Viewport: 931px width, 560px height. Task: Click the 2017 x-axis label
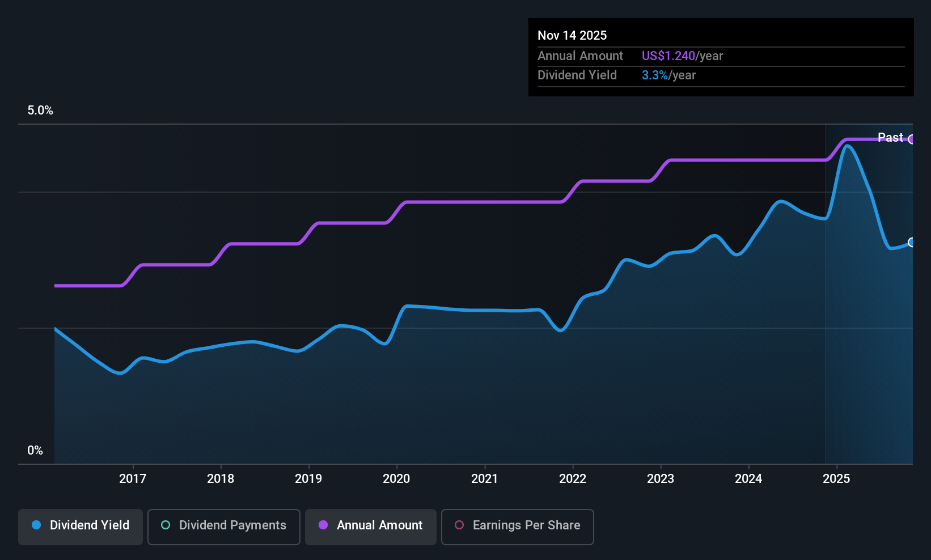point(133,478)
